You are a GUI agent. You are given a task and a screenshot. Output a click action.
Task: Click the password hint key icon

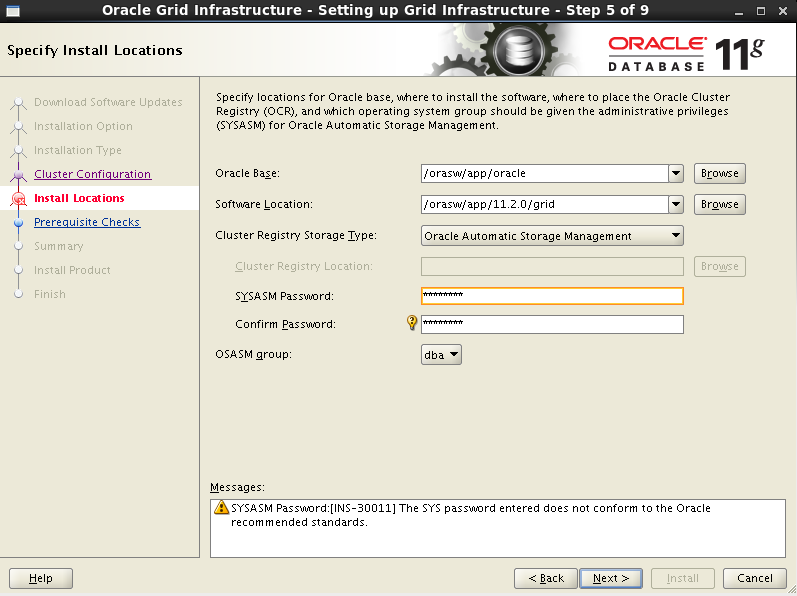point(412,322)
